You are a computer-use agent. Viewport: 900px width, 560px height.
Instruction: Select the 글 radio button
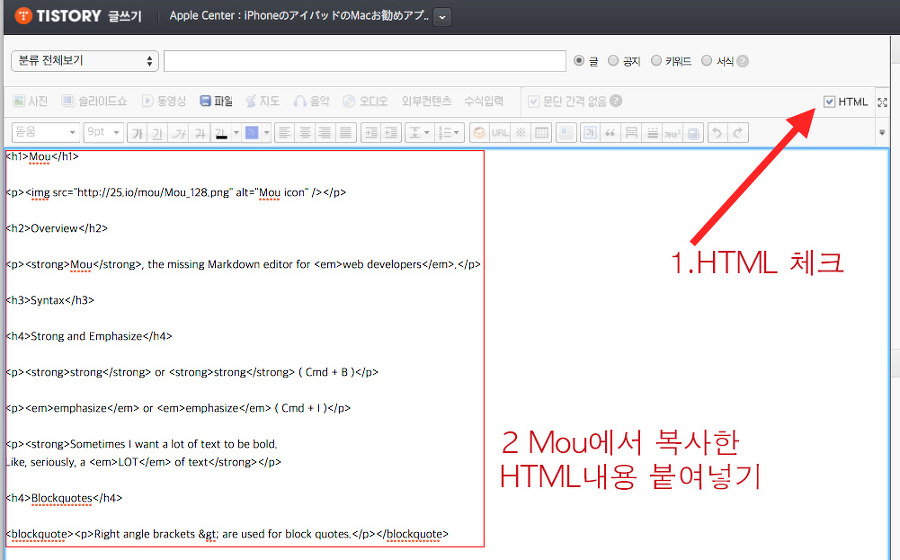click(x=579, y=60)
